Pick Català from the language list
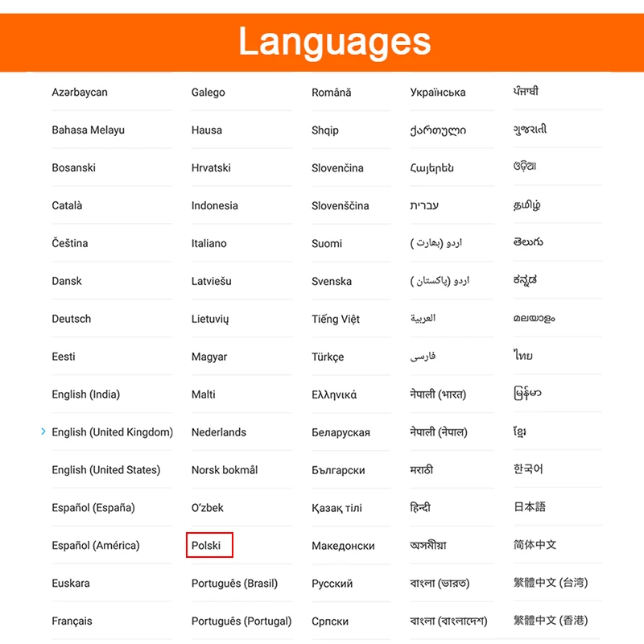This screenshot has width=644, height=644. (67, 205)
